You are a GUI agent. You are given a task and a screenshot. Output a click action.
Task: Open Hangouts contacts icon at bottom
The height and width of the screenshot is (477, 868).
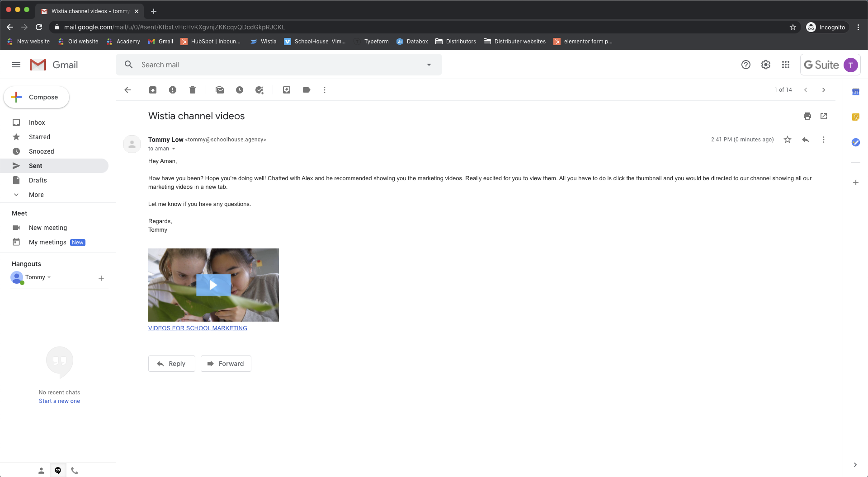41,471
